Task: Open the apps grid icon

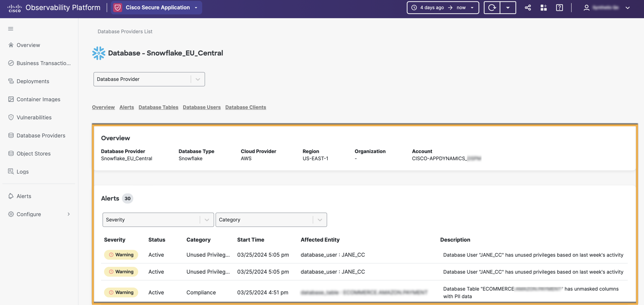Action: coord(543,8)
